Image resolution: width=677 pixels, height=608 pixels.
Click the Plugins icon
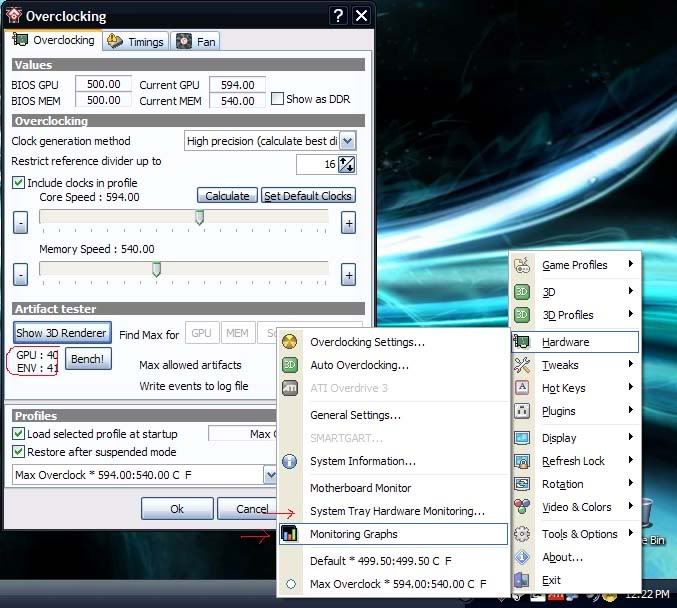pyautogui.click(x=522, y=411)
